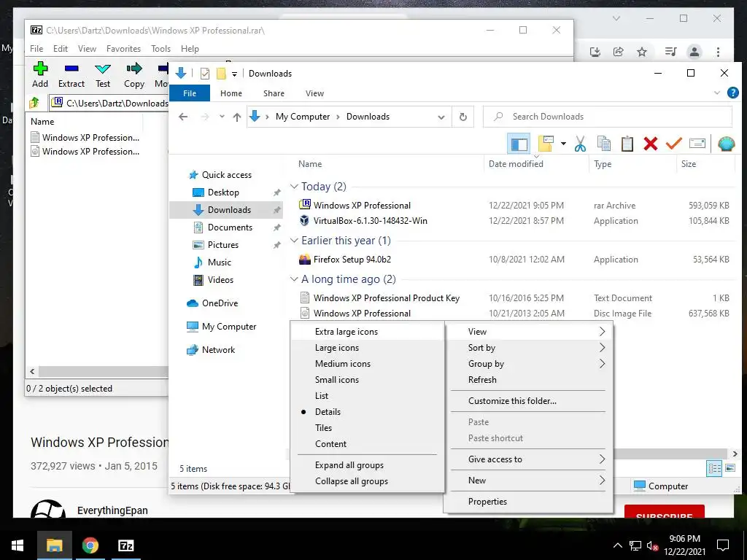Select Large icons view
Screen dimensions: 747x560
pyautogui.click(x=368, y=348)
